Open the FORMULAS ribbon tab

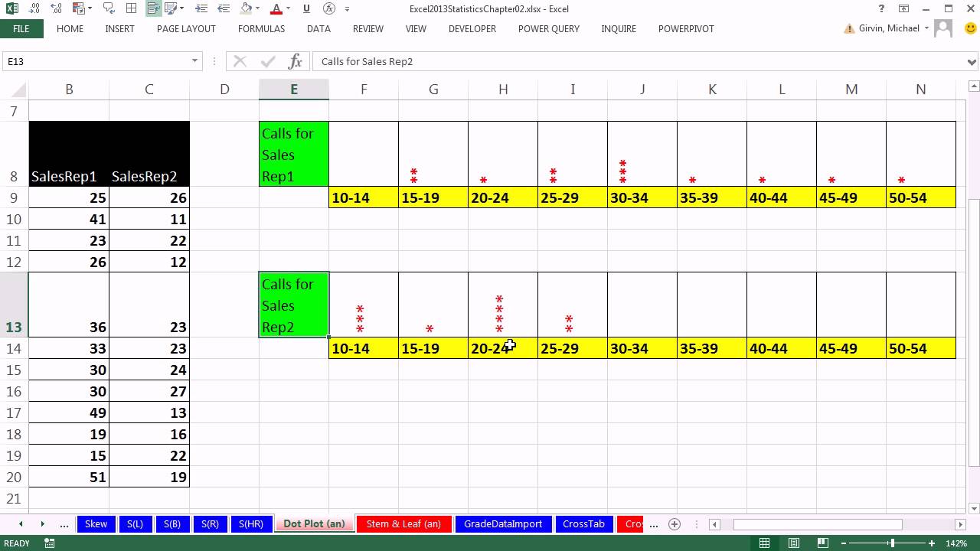pyautogui.click(x=261, y=28)
